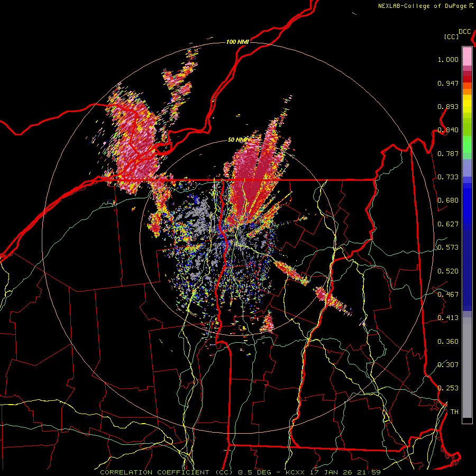Click the 50 NMI range ring label
Viewport: 476px width, 476px height.
tap(237, 140)
